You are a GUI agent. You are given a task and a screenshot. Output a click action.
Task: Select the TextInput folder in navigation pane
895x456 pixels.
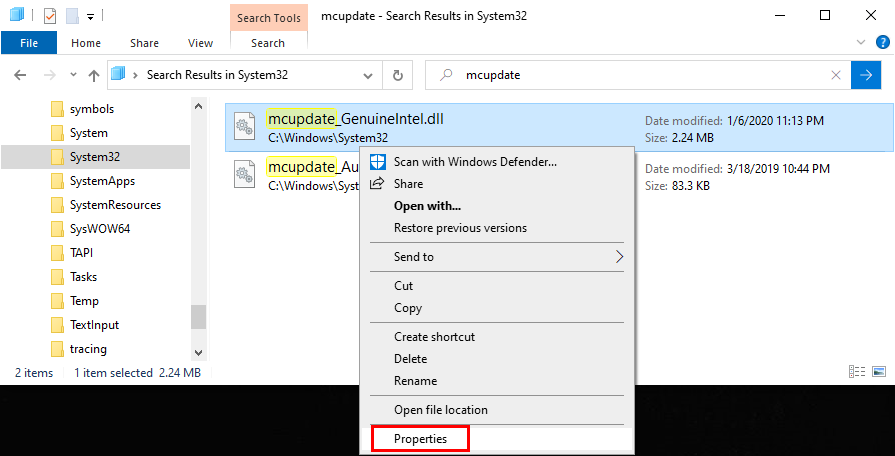coord(94,325)
